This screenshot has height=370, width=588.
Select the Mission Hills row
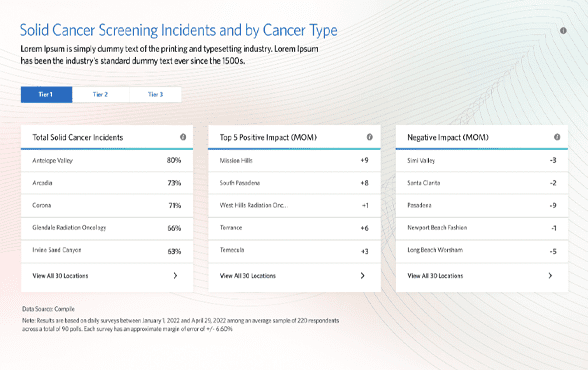[x=294, y=160]
